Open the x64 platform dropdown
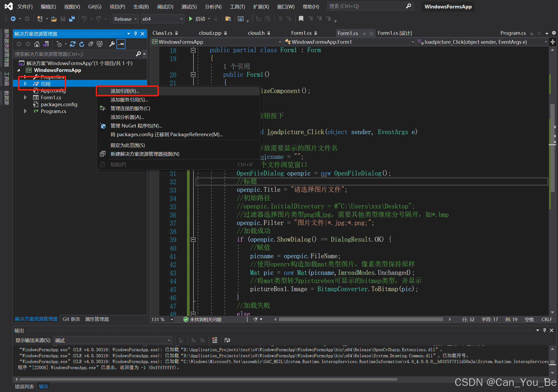 pyautogui.click(x=181, y=19)
